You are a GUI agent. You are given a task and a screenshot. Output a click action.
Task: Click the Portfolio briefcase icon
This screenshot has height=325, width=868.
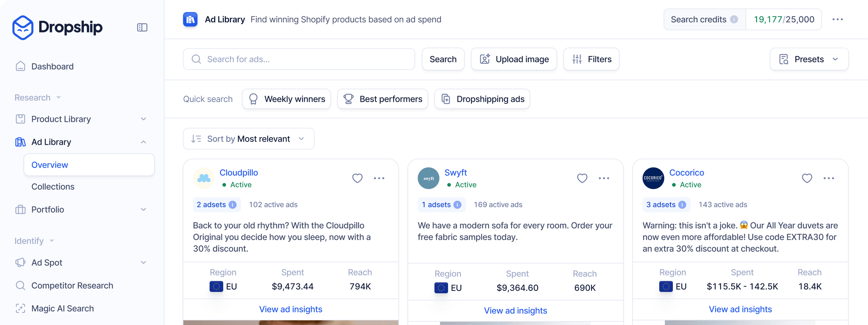coord(20,210)
